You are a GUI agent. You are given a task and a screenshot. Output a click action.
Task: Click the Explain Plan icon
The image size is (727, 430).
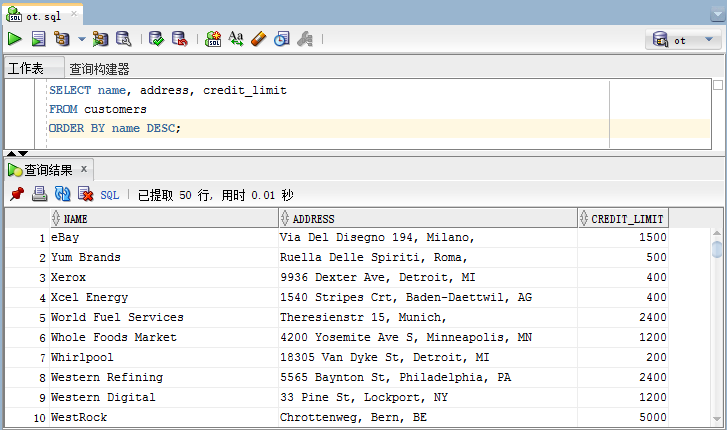tap(62, 39)
